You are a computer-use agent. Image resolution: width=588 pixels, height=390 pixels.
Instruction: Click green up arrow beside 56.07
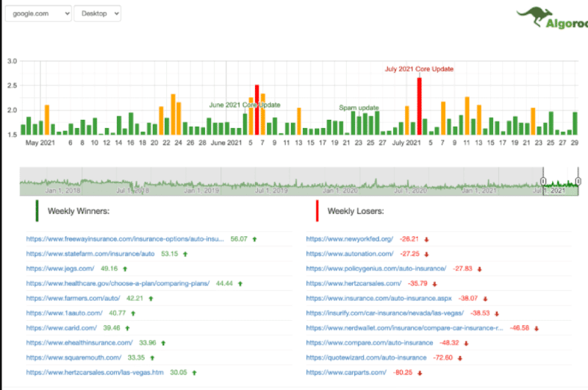[254, 239]
